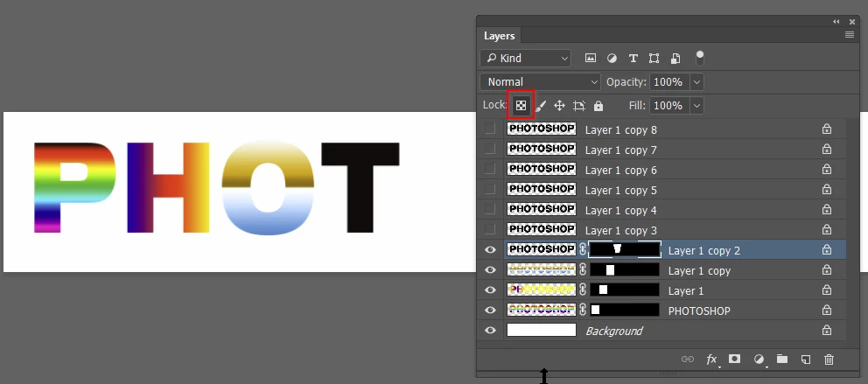This screenshot has width=868, height=384.
Task: Create a new group folder
Action: point(781,359)
